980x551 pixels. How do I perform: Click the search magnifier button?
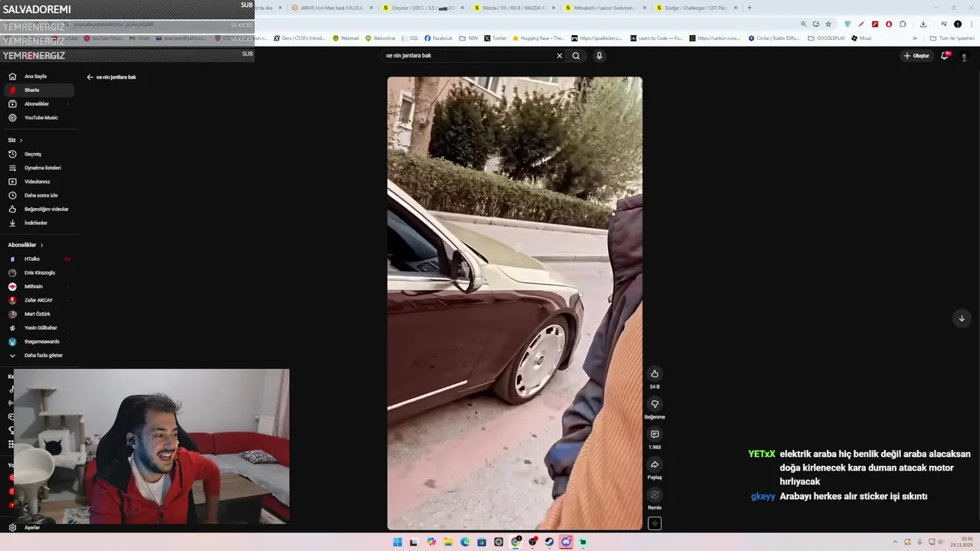click(x=576, y=56)
